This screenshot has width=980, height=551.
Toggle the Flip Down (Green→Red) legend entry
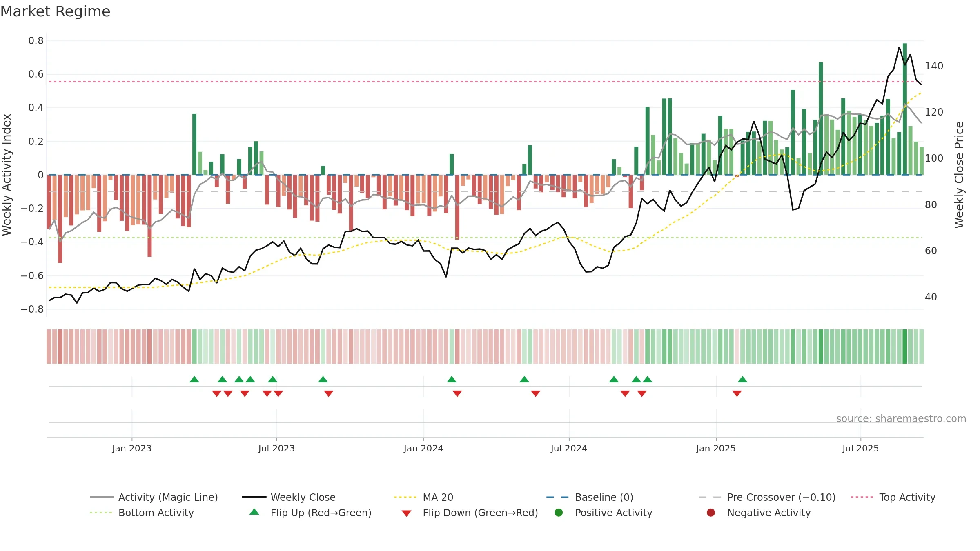click(x=470, y=513)
